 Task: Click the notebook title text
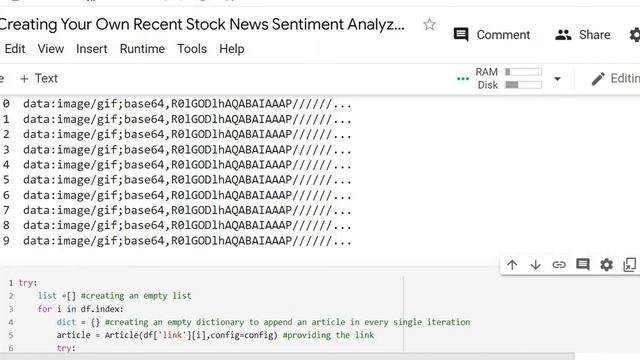click(202, 24)
